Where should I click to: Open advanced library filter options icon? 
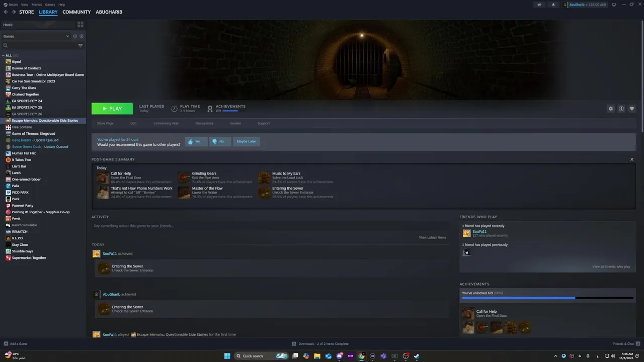80,46
